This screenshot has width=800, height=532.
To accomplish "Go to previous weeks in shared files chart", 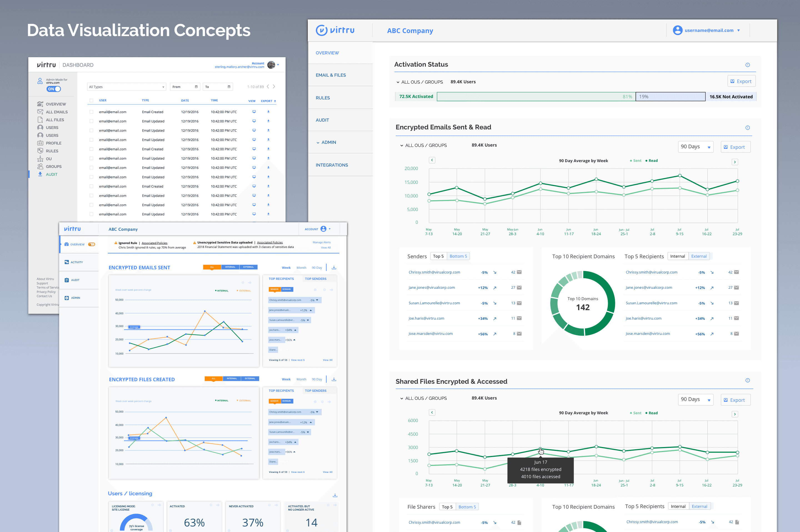I will click(432, 412).
